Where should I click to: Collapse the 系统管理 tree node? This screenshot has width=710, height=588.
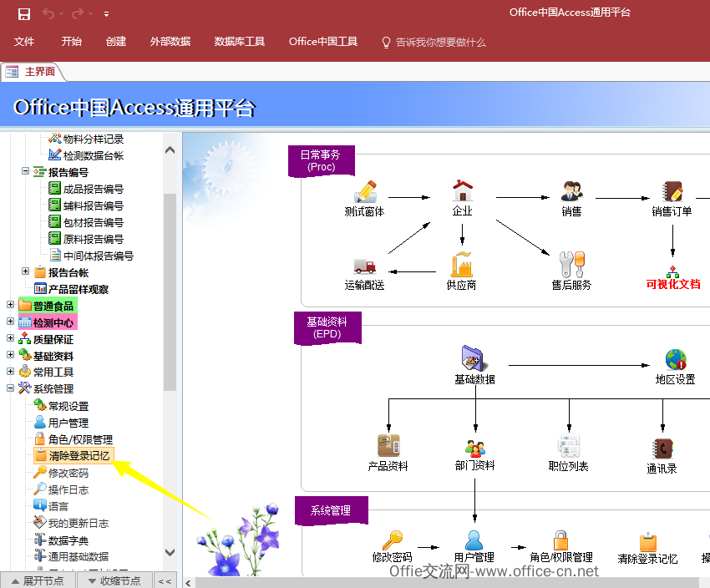[x=10, y=388]
